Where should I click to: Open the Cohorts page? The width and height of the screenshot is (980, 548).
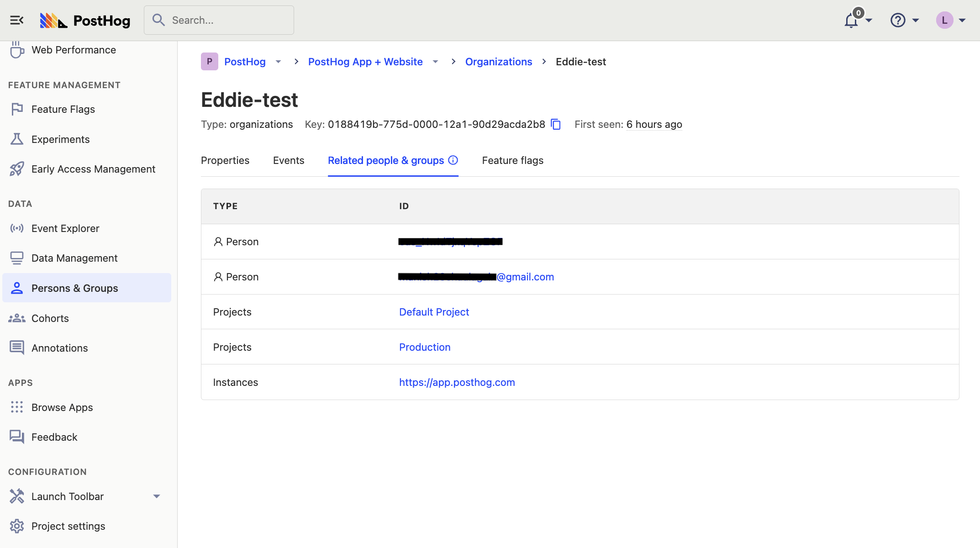pyautogui.click(x=50, y=318)
